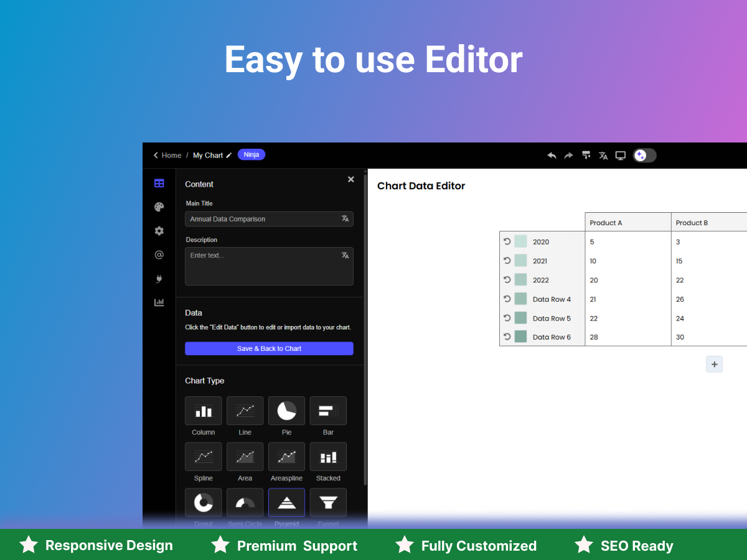The width and height of the screenshot is (747, 560).
Task: Click the 2020 row label
Action: (541, 242)
